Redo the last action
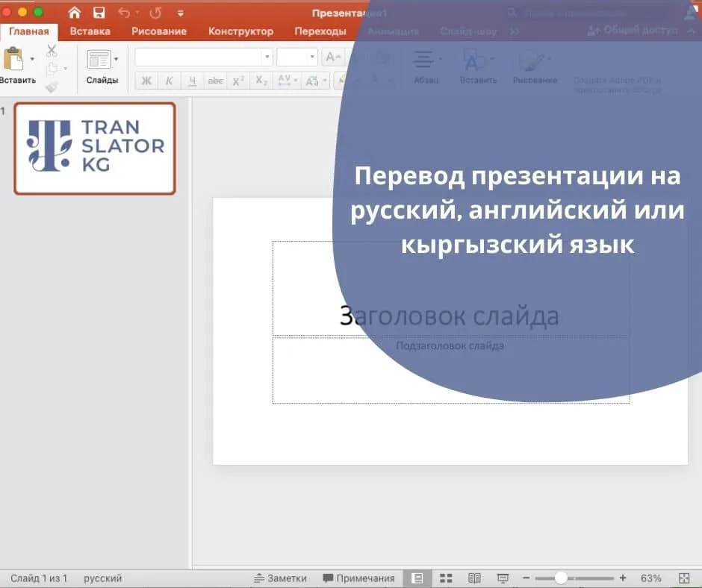The image size is (702, 588). [x=155, y=13]
